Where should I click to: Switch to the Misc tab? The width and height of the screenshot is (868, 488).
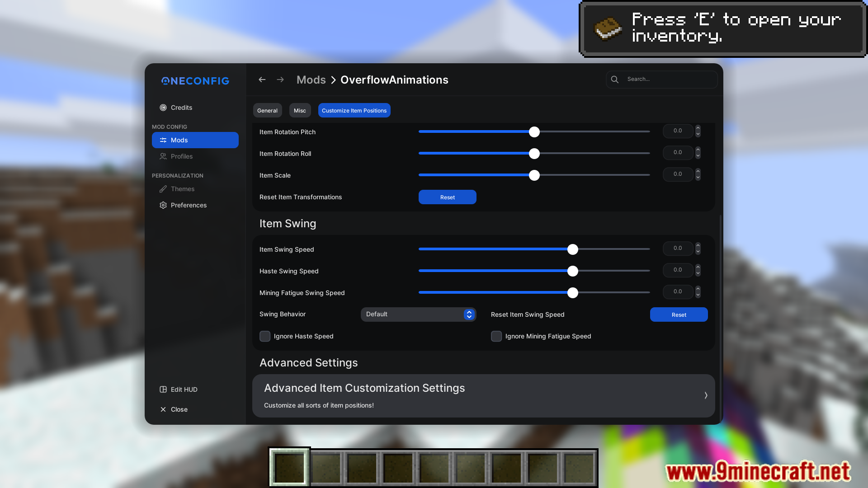300,110
